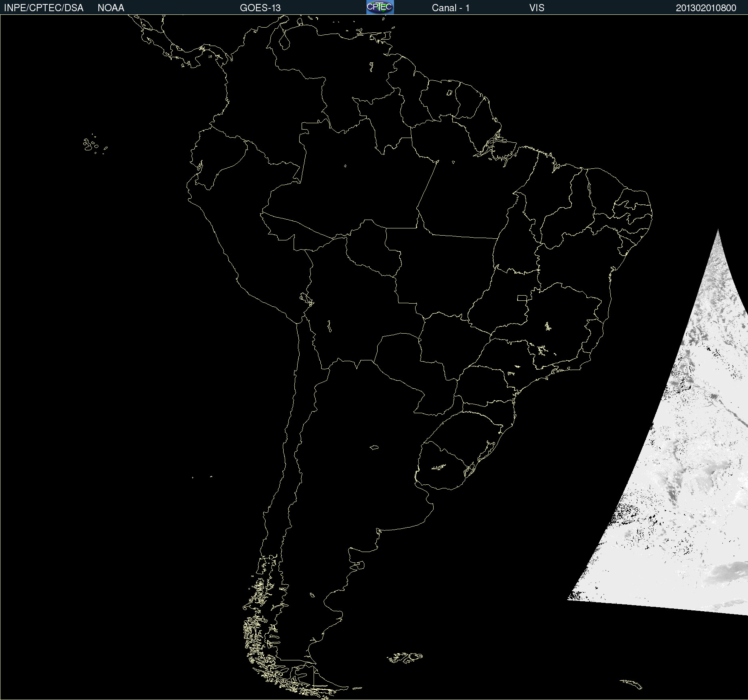Click the Falkland Islands outline
Image resolution: width=748 pixels, height=700 pixels.
coord(405,658)
